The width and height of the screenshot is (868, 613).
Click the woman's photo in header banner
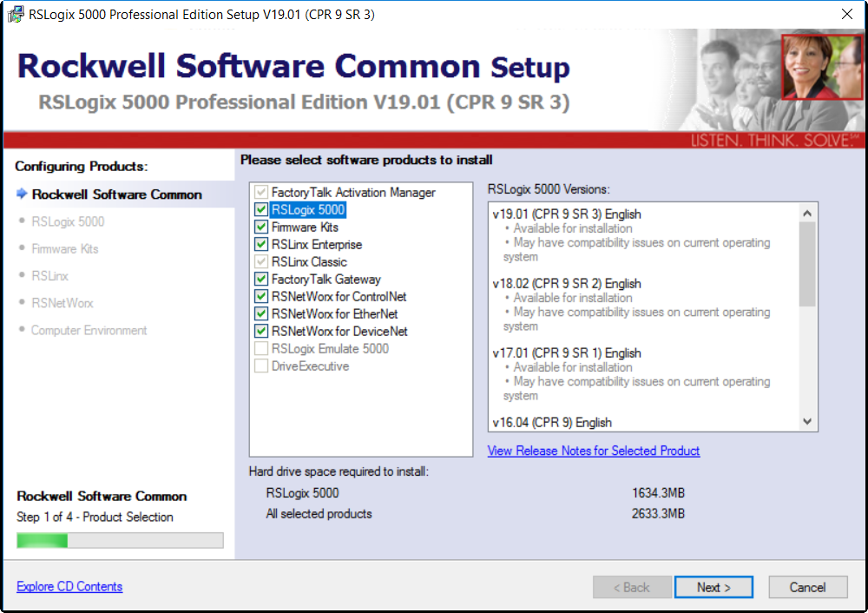tap(821, 67)
